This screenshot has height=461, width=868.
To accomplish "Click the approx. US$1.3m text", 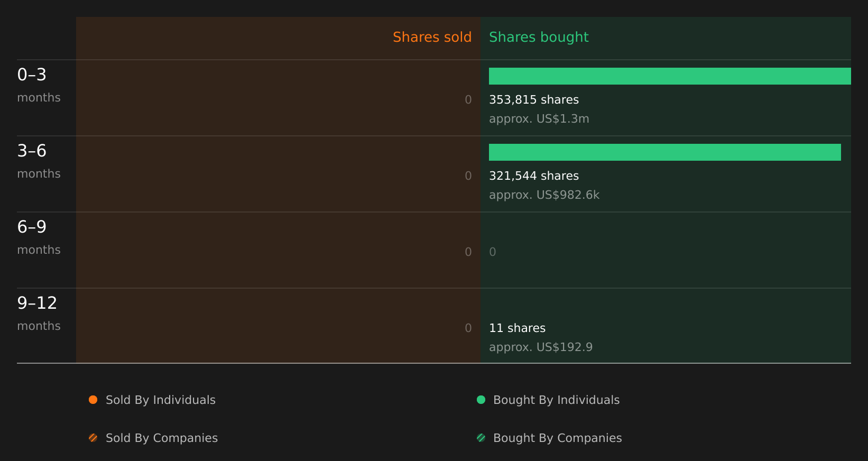I will [539, 119].
